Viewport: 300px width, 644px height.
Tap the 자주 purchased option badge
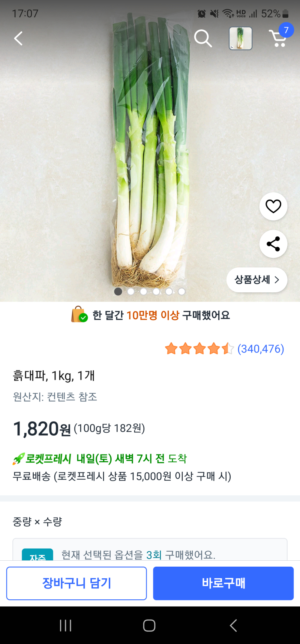(37, 555)
